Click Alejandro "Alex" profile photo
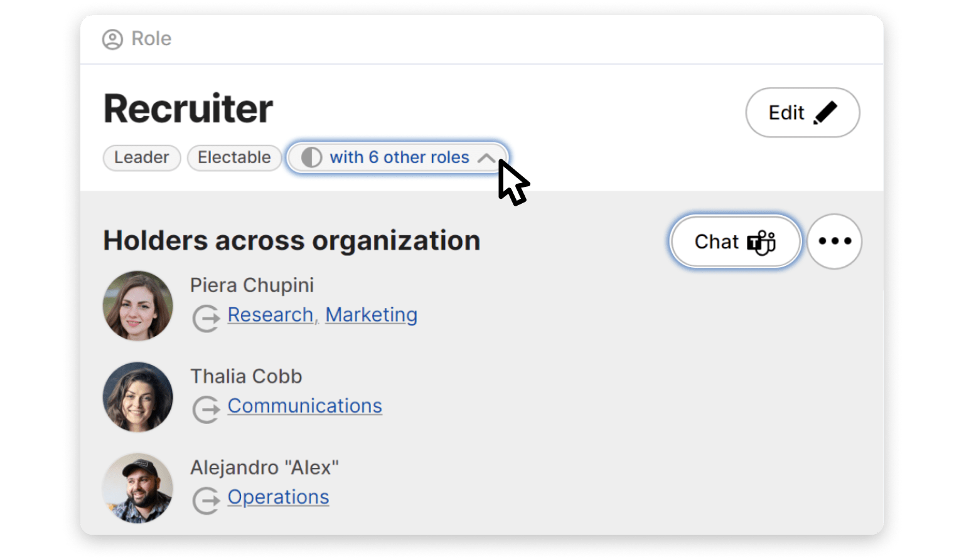This screenshot has width=964, height=560. (138, 488)
